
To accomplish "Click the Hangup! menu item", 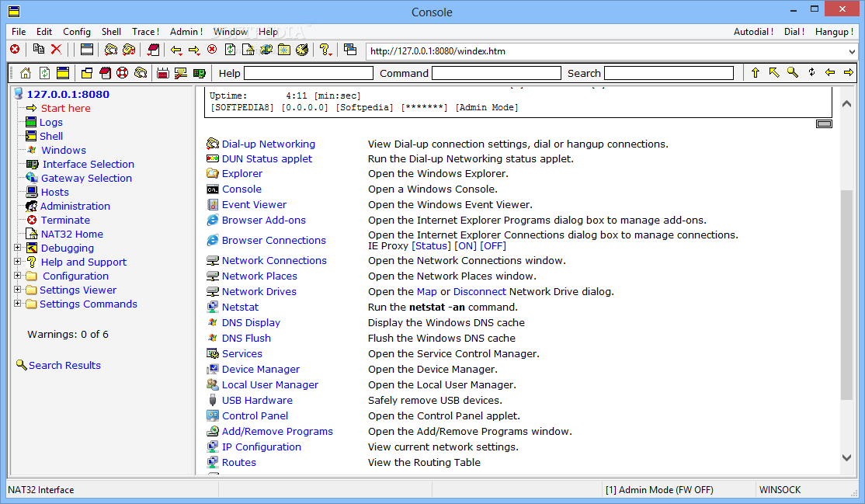I will click(x=834, y=32).
